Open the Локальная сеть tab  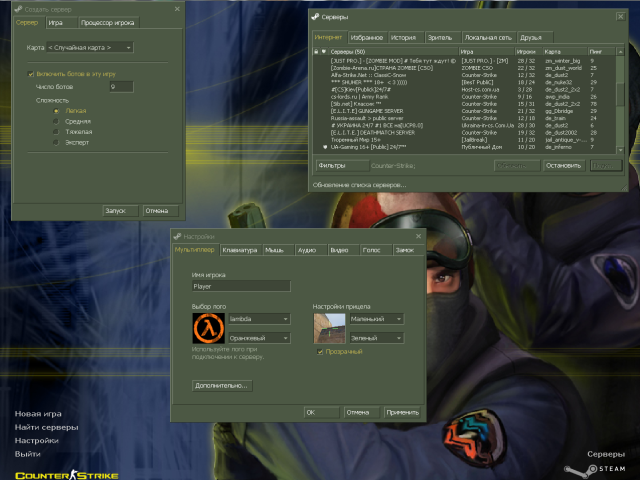[x=489, y=38]
